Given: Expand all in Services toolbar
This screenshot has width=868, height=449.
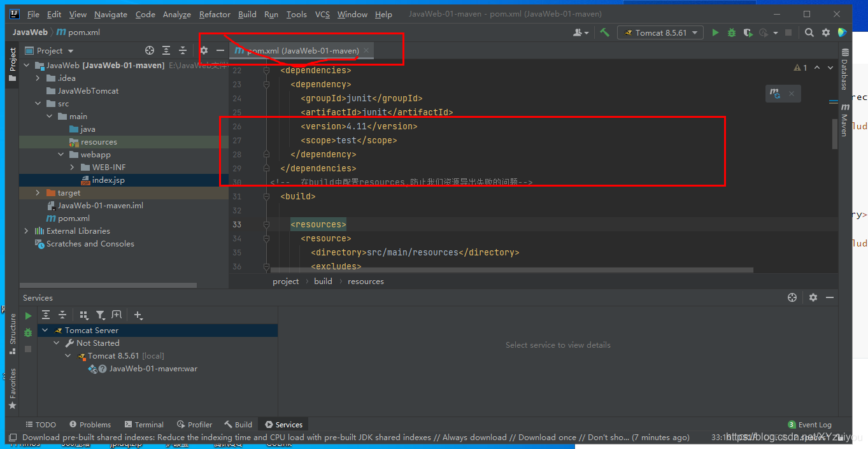Looking at the screenshot, I should coord(46,315).
